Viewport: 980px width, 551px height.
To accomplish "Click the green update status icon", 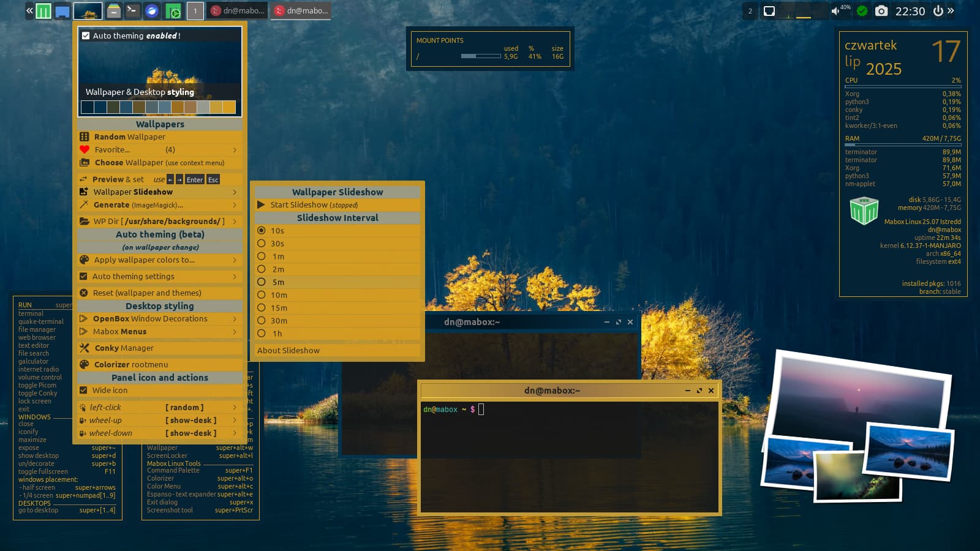I will click(862, 11).
